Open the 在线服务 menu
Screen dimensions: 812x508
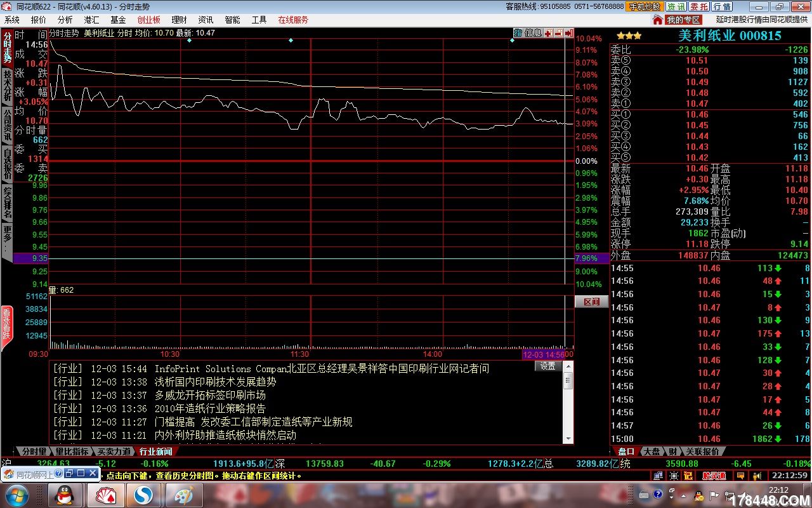click(293, 20)
